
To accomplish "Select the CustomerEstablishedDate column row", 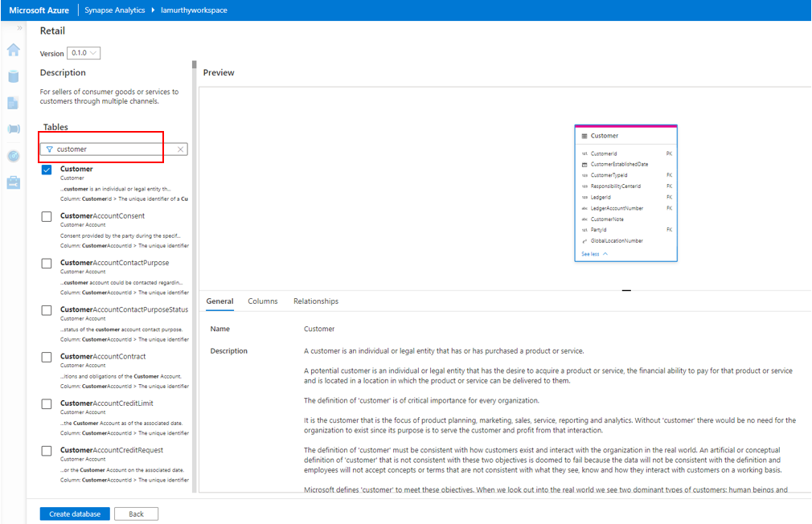I will tap(625, 164).
